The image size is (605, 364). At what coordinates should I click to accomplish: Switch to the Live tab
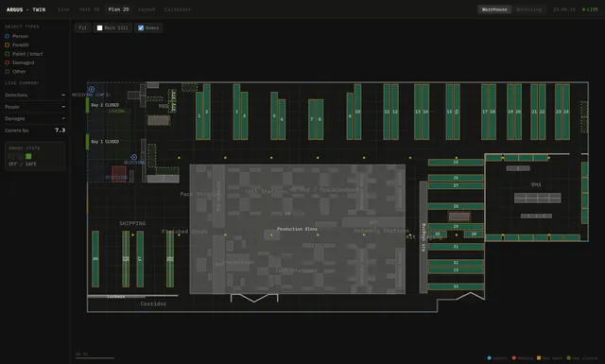coord(63,9)
